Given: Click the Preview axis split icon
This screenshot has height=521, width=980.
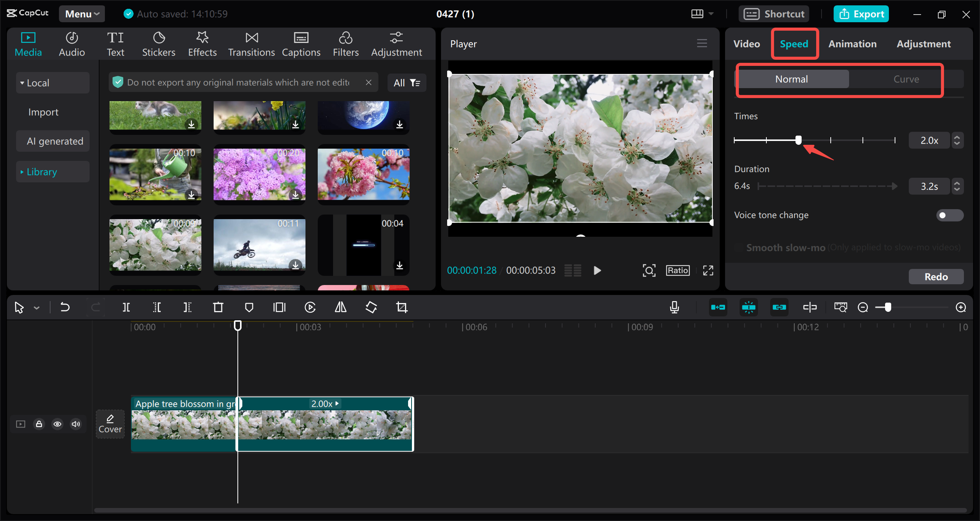Looking at the screenshot, I should click(x=810, y=307).
